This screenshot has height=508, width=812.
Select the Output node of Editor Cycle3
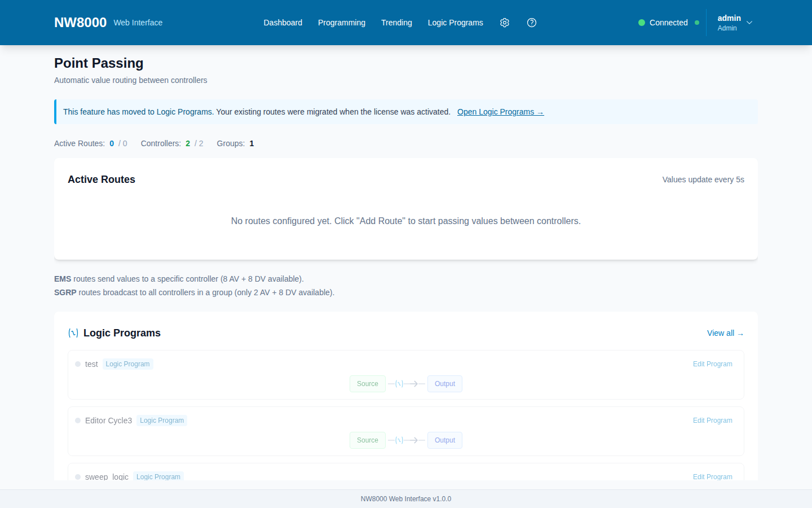[x=445, y=440]
